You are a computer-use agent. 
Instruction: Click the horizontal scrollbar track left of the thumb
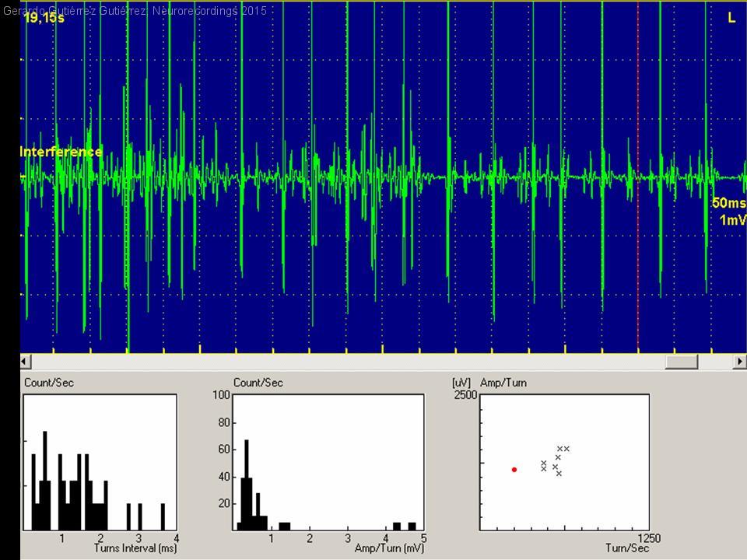pos(348,362)
